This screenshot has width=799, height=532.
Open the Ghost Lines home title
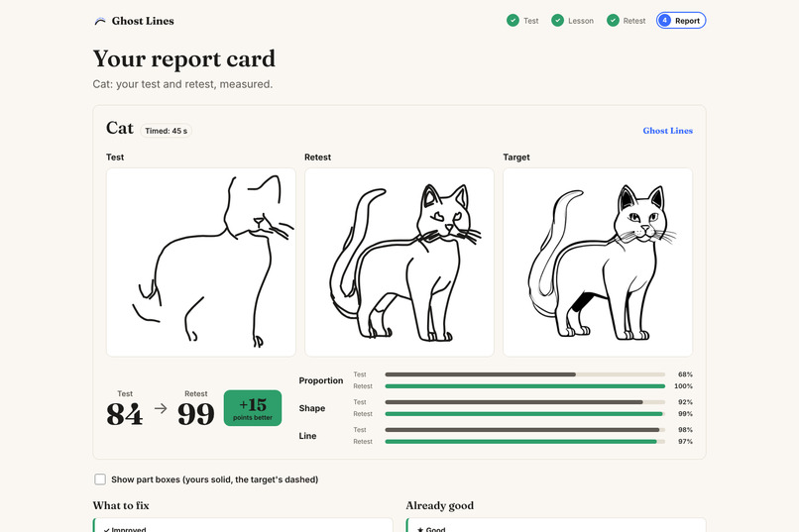click(x=143, y=21)
